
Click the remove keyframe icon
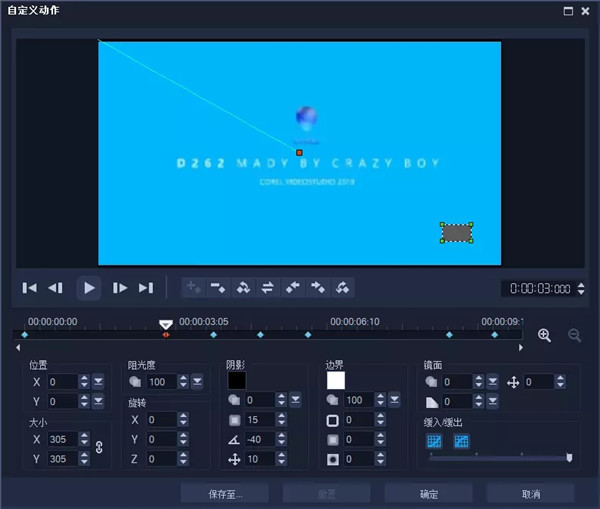(218, 288)
